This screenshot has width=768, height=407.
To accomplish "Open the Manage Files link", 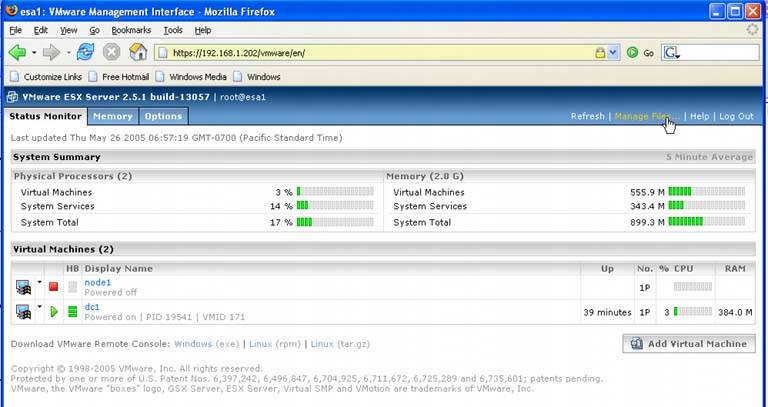I will click(x=647, y=117).
